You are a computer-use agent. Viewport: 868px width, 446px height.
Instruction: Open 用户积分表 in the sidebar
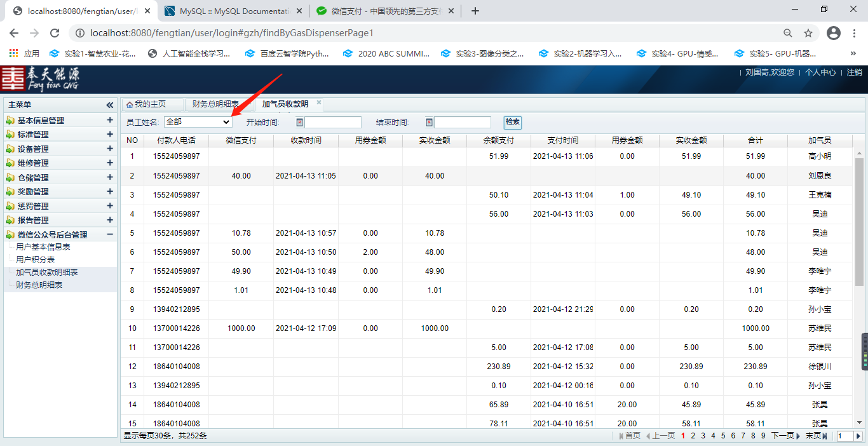pos(36,259)
